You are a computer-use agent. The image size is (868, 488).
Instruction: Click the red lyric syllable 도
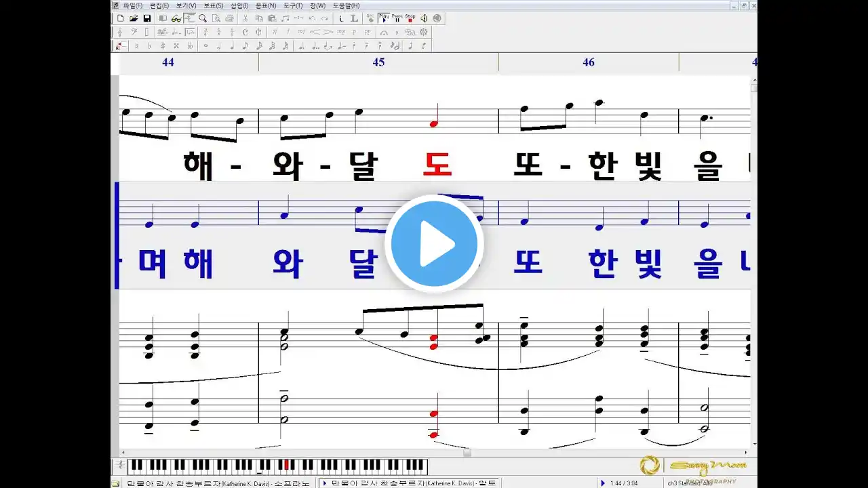click(x=437, y=165)
